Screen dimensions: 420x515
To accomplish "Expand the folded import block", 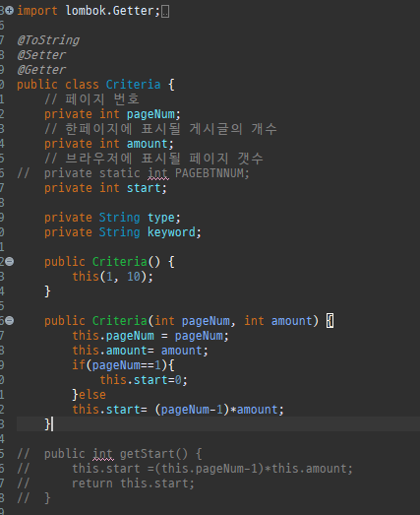I will click(10, 11).
